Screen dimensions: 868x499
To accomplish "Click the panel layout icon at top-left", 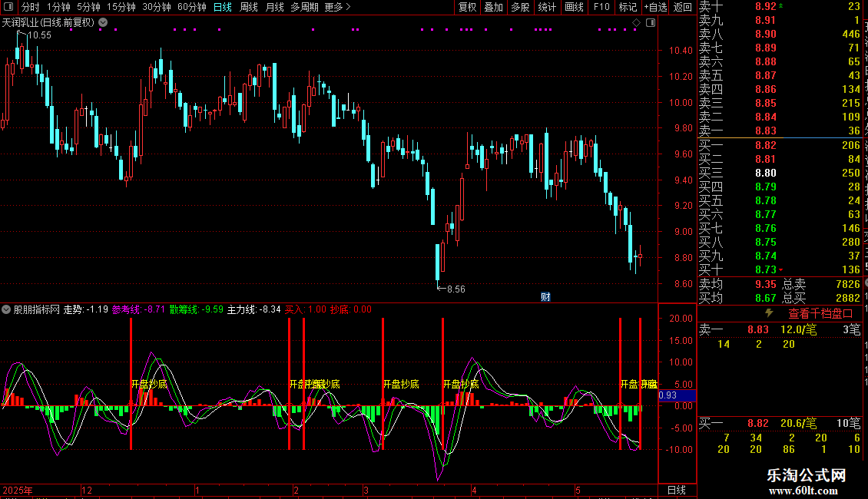I will tap(8, 7).
